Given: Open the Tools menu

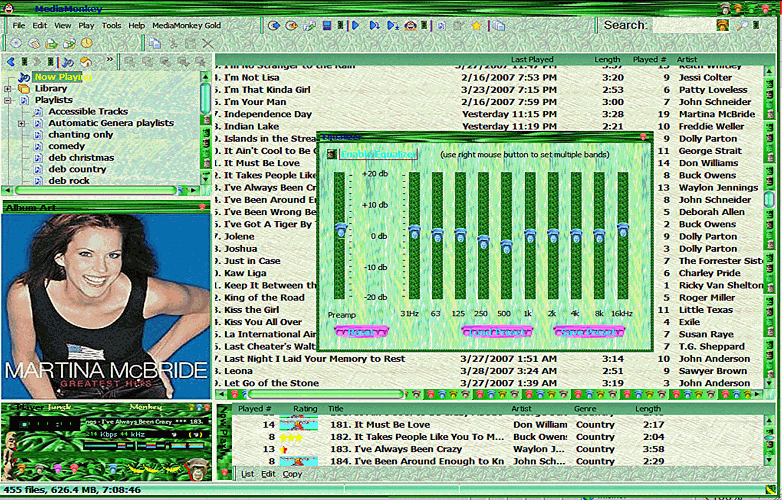Looking at the screenshot, I should click(111, 24).
